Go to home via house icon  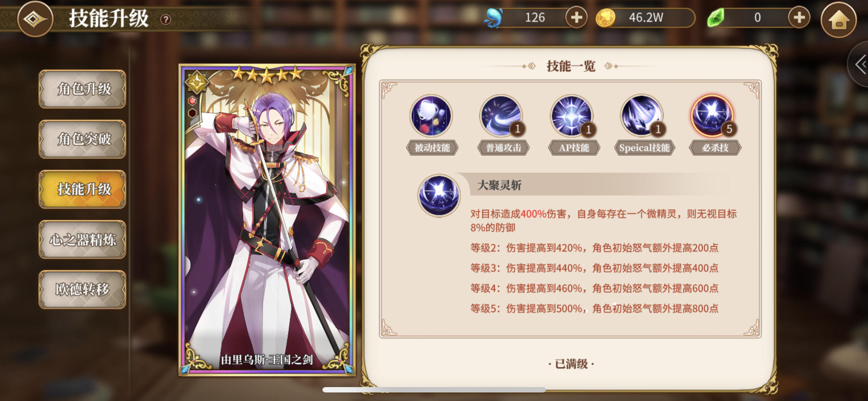[838, 20]
